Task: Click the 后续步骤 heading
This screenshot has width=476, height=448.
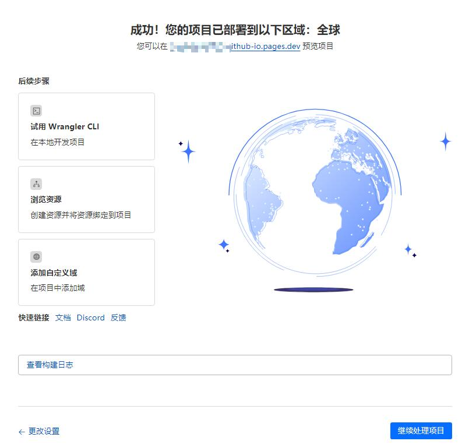Action: pos(33,81)
